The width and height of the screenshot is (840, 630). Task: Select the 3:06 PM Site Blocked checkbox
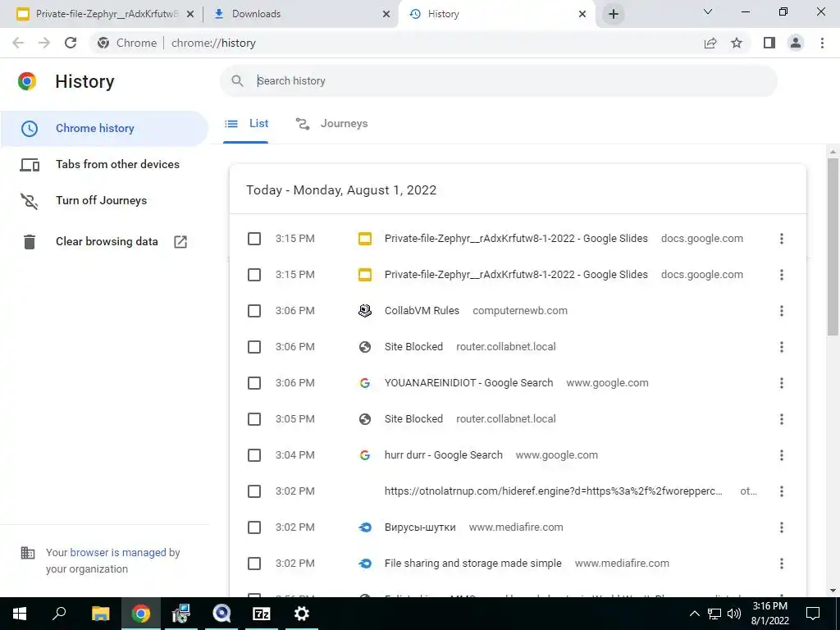(254, 347)
